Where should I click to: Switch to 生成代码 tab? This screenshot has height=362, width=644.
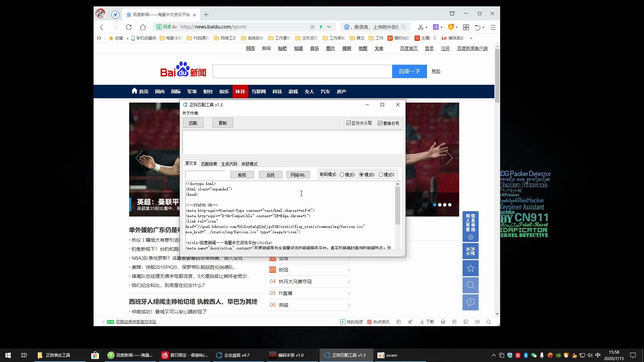pyautogui.click(x=229, y=164)
